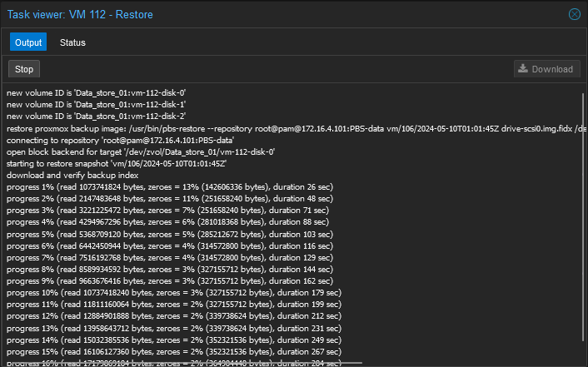This screenshot has height=367, width=588.
Task: Click the 'download and verify backup index' line
Action: click(x=72, y=175)
